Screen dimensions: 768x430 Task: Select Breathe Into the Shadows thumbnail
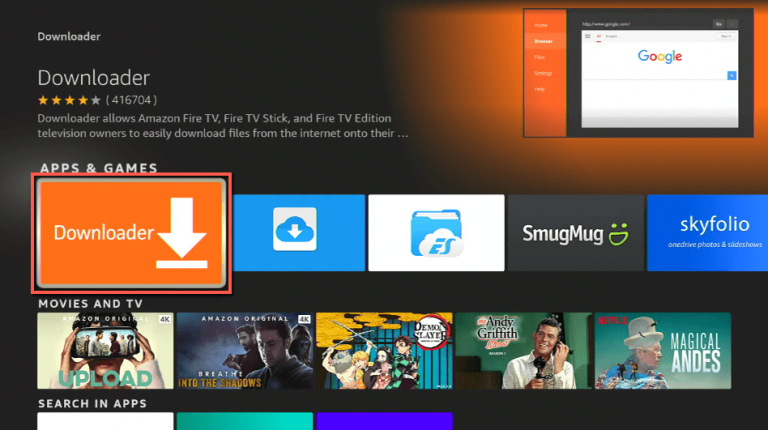click(245, 351)
